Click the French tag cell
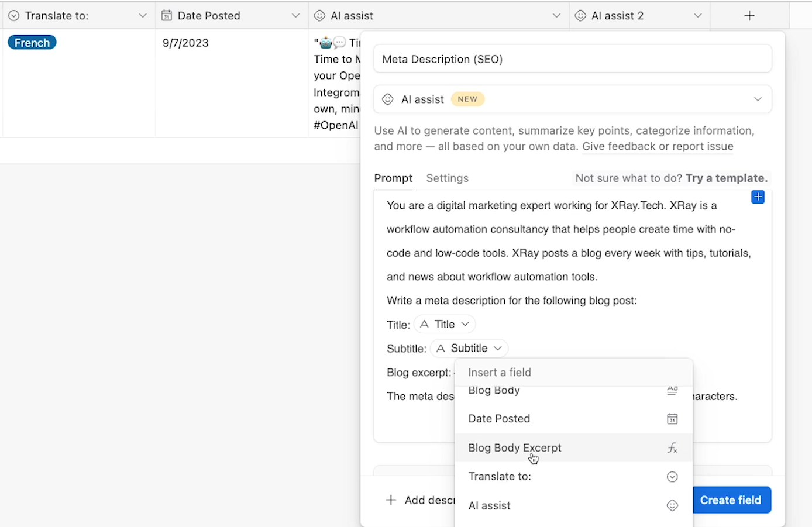Image resolution: width=812 pixels, height=527 pixels. coord(32,43)
